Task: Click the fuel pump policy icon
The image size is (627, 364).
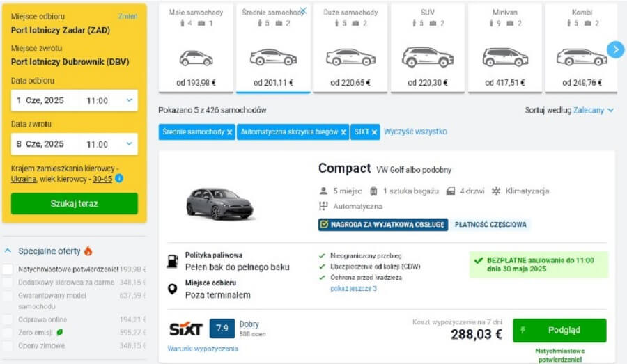Action: (x=173, y=261)
